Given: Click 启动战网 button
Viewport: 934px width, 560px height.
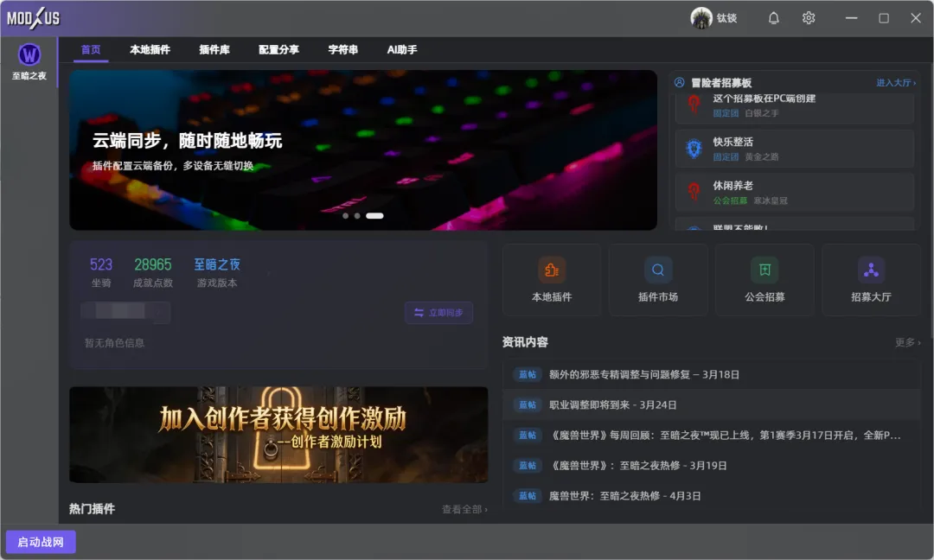Looking at the screenshot, I should click(41, 542).
